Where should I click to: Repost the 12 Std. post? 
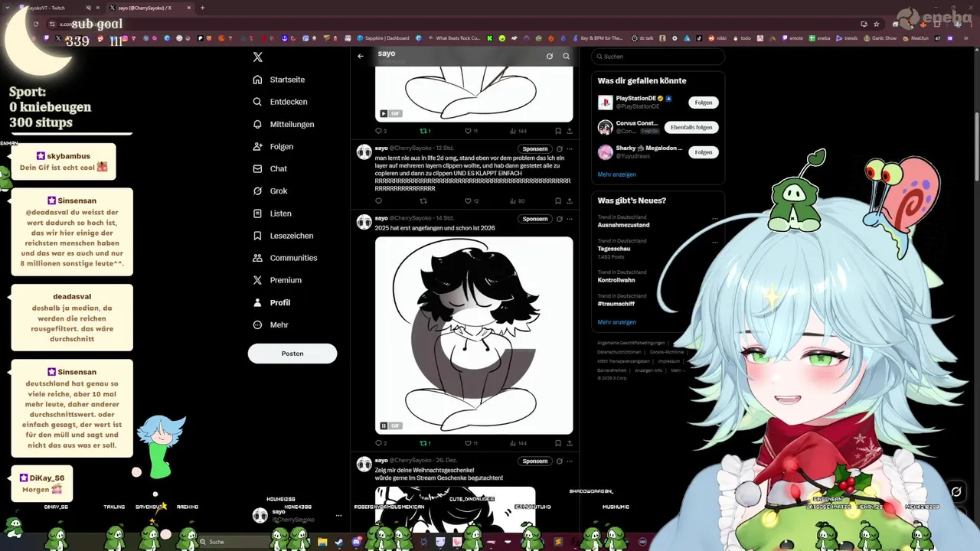click(423, 201)
